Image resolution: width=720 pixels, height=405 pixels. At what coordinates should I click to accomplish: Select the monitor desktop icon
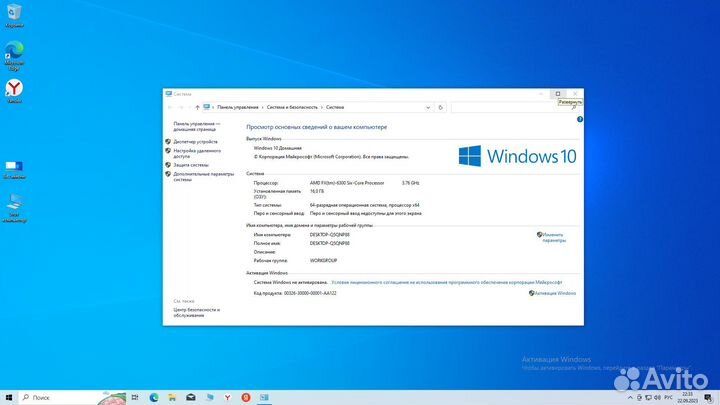(x=14, y=169)
